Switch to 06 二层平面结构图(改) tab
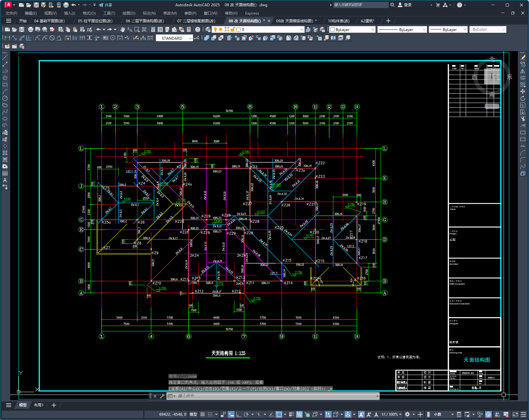 [x=145, y=21]
